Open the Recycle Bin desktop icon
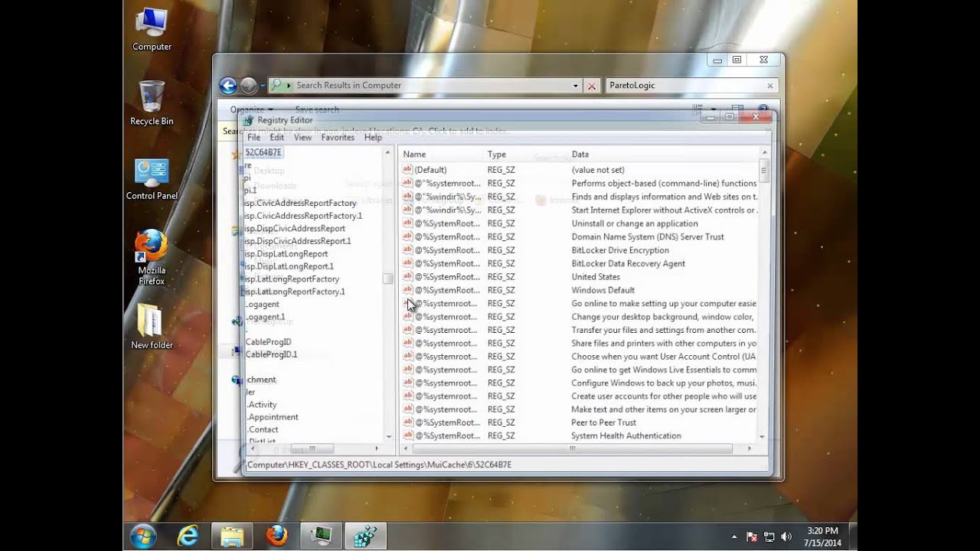 (152, 103)
